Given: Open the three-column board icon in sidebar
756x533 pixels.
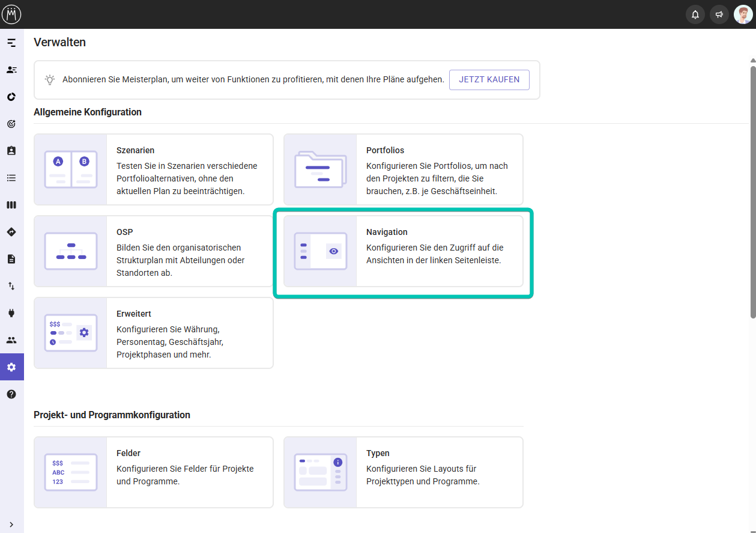Looking at the screenshot, I should coord(11,205).
